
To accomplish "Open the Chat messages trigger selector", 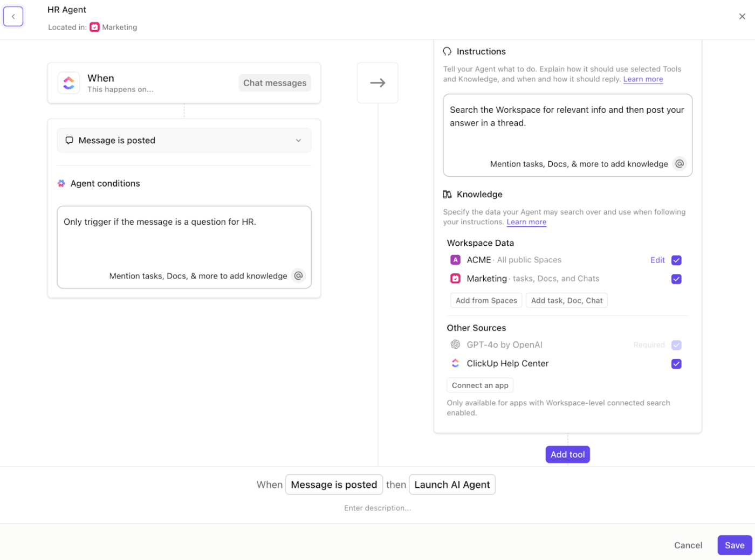I will (x=274, y=83).
